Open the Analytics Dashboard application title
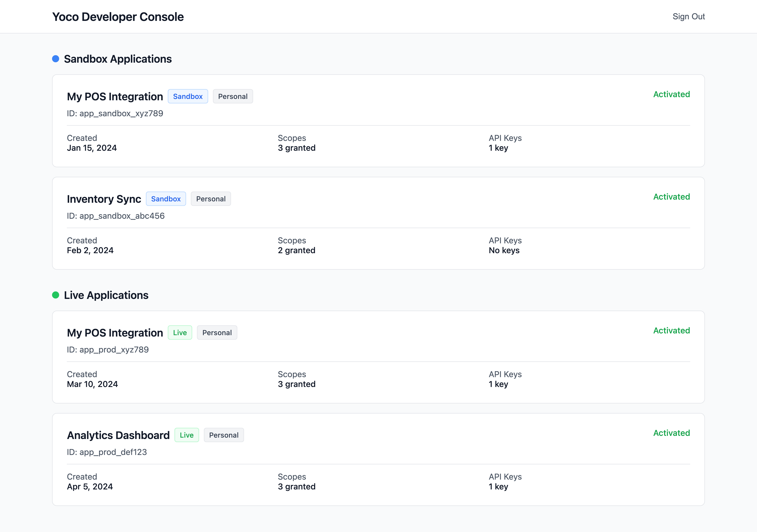This screenshot has width=757, height=532. (118, 435)
